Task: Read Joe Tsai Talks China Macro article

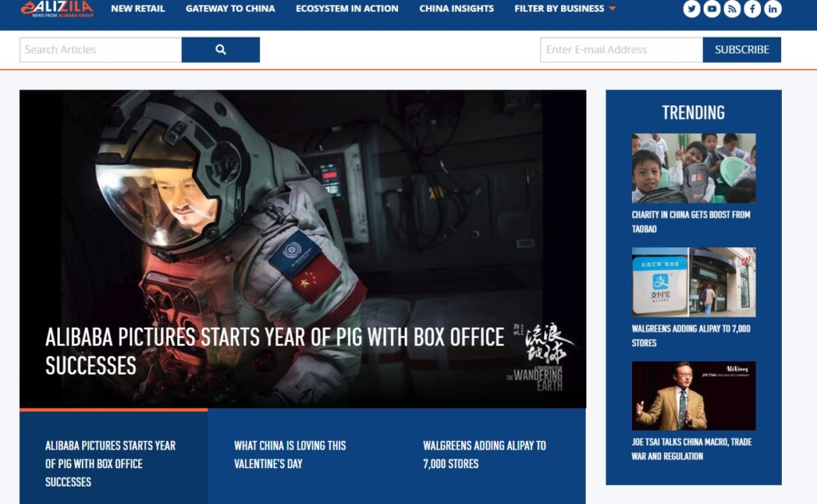Action: [x=692, y=449]
